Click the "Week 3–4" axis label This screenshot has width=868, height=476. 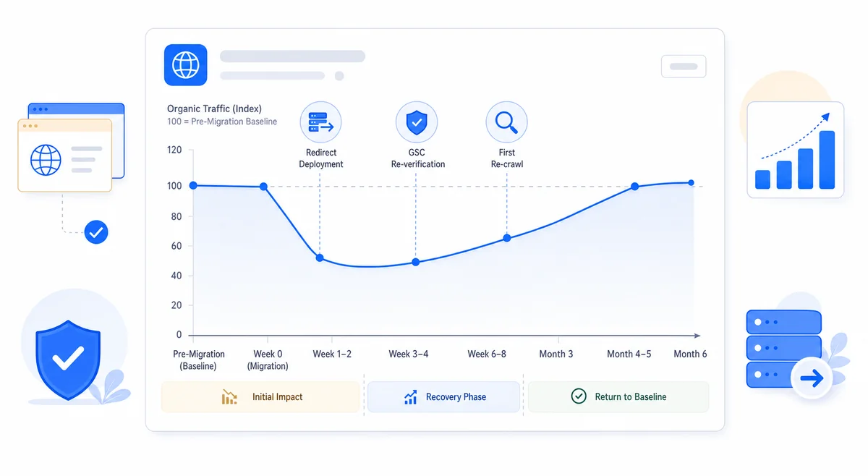click(x=409, y=354)
